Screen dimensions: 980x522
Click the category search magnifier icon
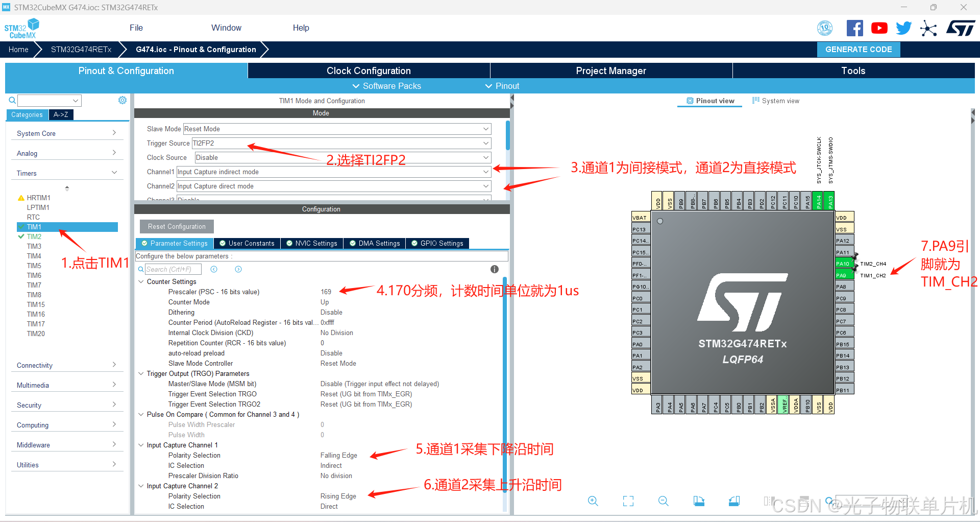[12, 101]
